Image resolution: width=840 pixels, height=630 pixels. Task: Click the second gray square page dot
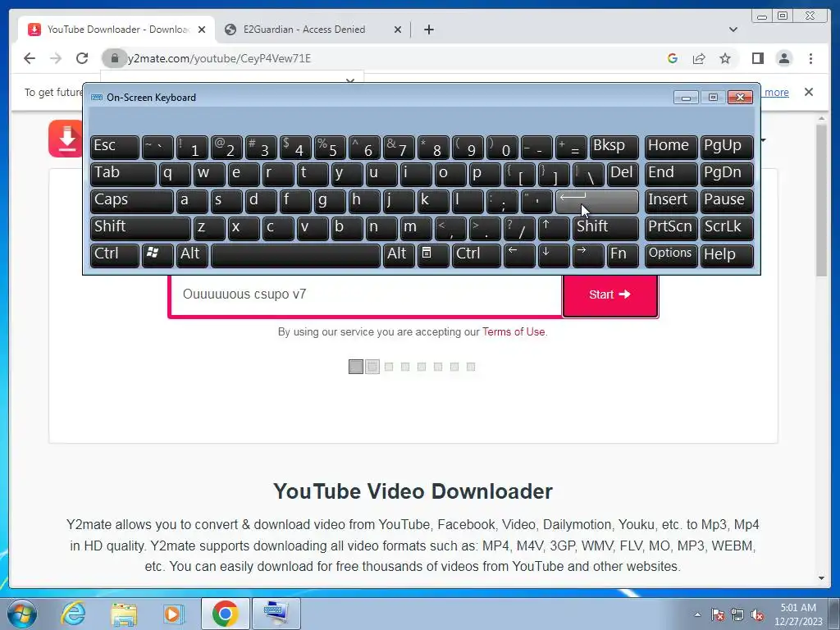point(372,367)
